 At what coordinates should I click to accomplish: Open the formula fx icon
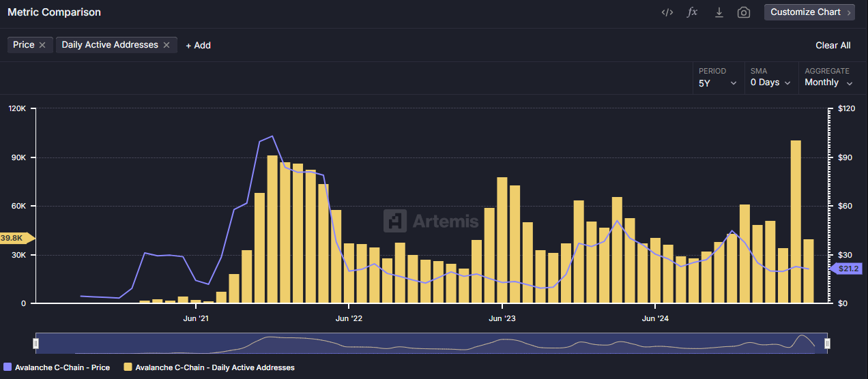692,12
